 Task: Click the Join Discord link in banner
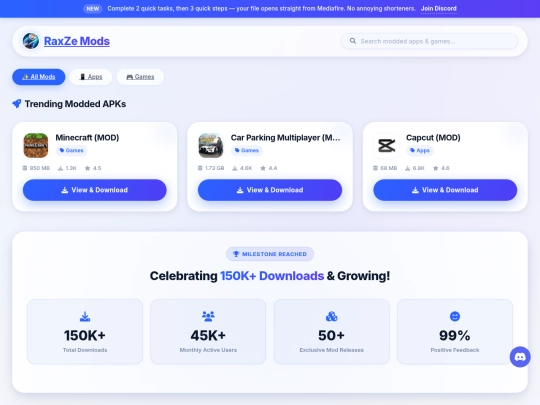pos(439,9)
